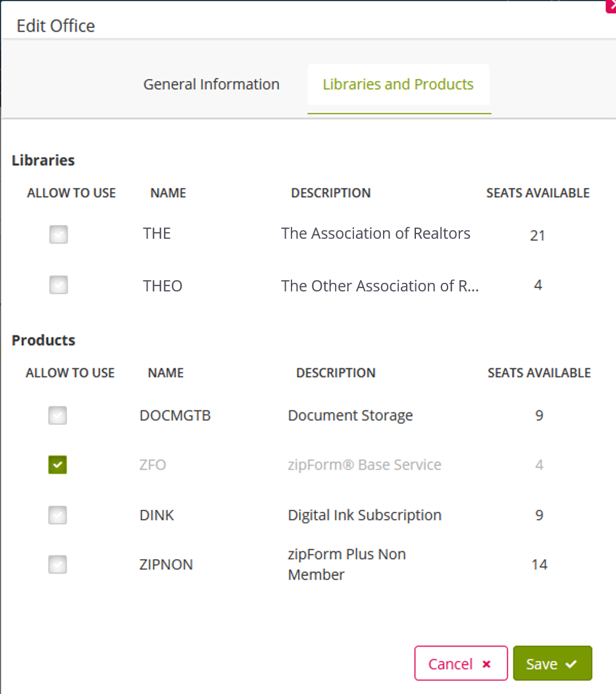Click the pink X icon inside Cancel
The width and height of the screenshot is (616, 694).
pos(486,664)
